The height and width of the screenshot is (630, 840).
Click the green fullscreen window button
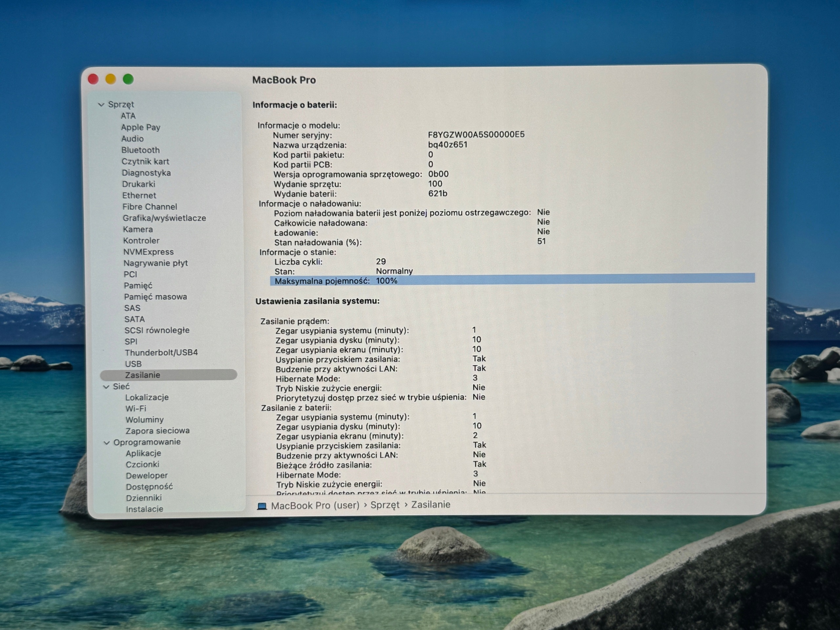(128, 79)
